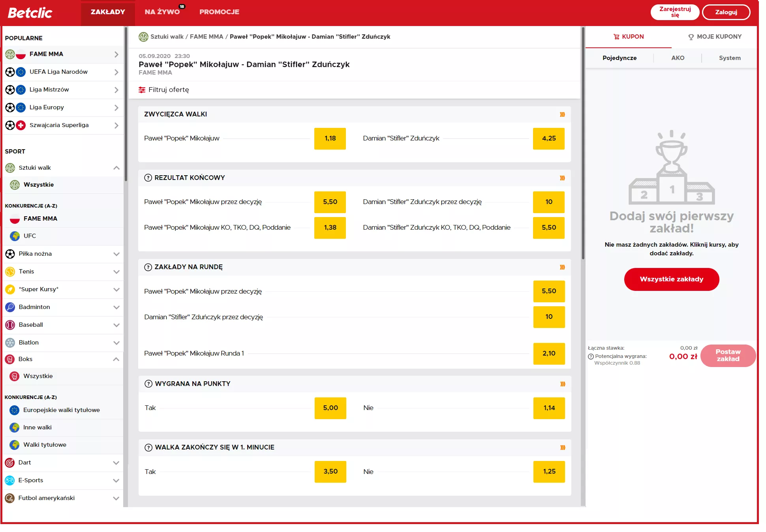Click the Badminton sport icon

coord(10,307)
